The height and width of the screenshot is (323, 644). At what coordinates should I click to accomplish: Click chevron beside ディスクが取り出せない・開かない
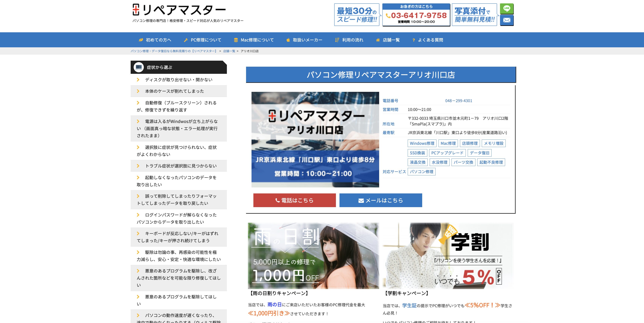pyautogui.click(x=138, y=80)
